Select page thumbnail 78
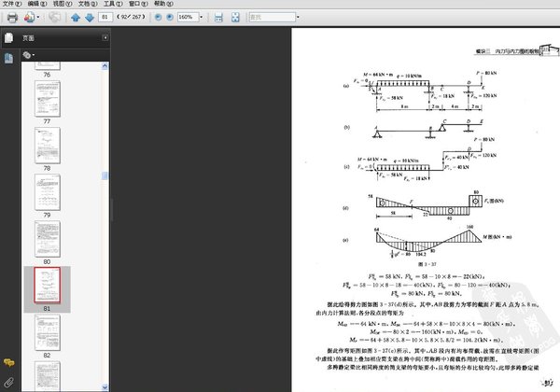 [x=48, y=146]
